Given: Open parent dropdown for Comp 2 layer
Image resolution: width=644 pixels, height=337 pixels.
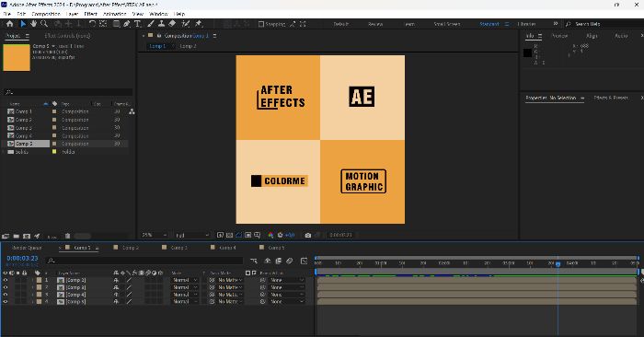Looking at the screenshot, I should click(287, 280).
